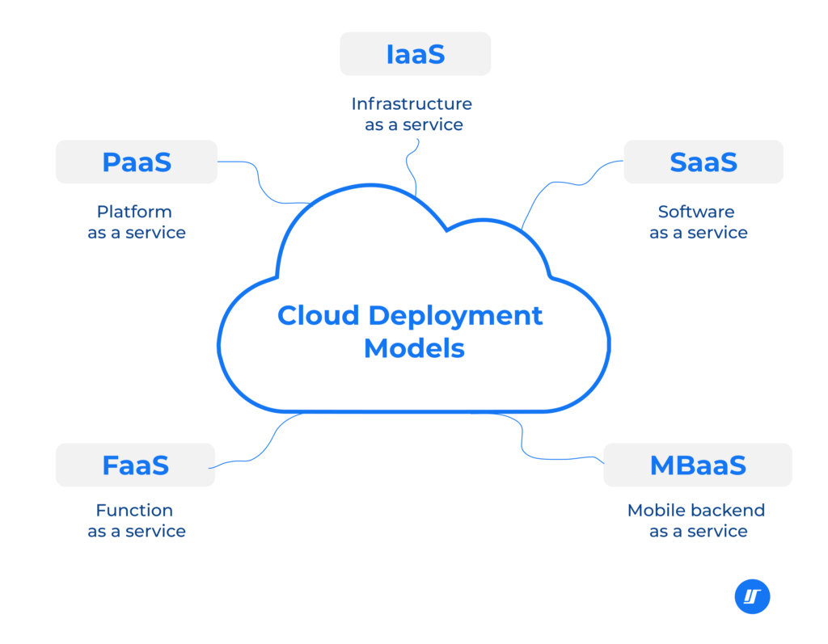Select the Function as a service label

tap(134, 520)
